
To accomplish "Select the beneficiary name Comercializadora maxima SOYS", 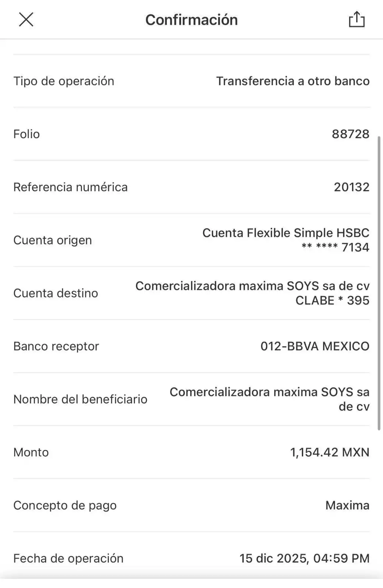I will tap(269, 392).
